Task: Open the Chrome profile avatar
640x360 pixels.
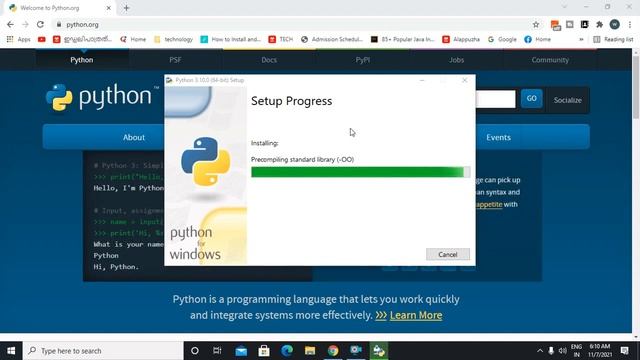Action: click(x=615, y=24)
